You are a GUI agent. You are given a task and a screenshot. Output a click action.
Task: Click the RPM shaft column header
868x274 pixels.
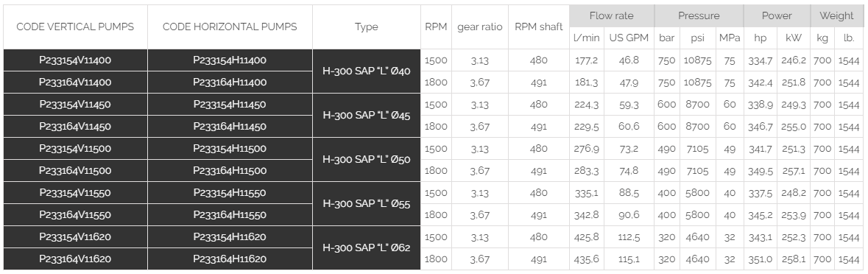click(x=539, y=27)
